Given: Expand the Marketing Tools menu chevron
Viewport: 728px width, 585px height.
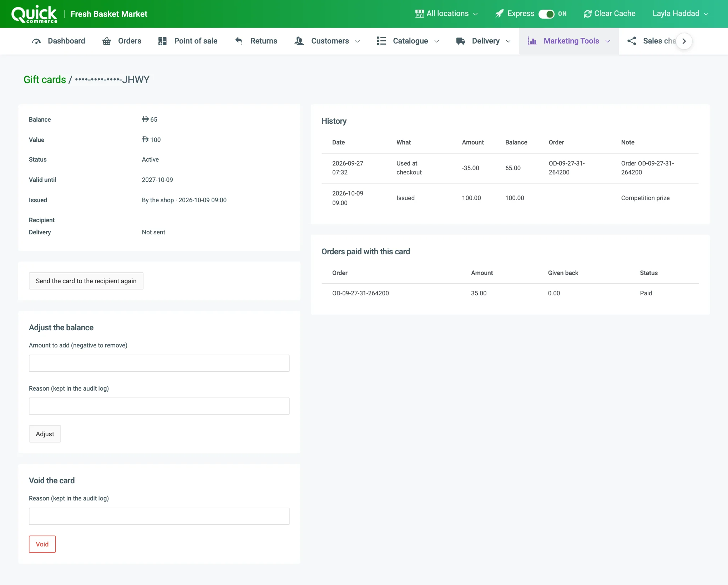Looking at the screenshot, I should pyautogui.click(x=608, y=41).
